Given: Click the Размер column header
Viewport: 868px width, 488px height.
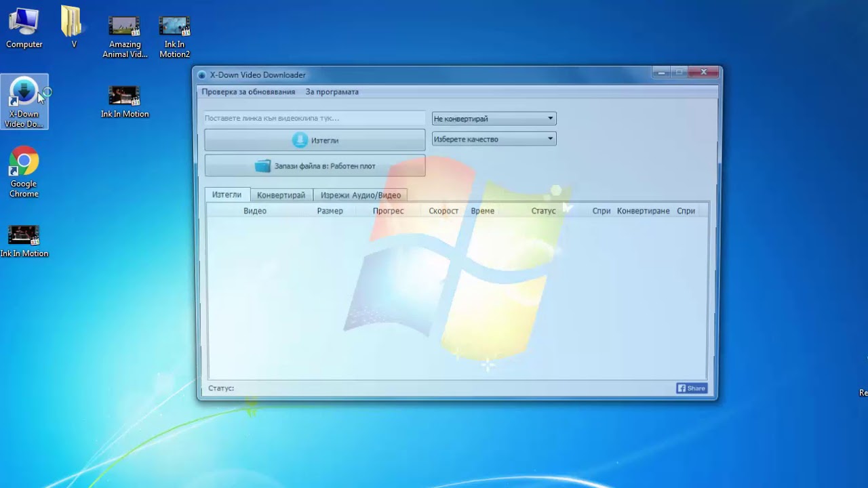Looking at the screenshot, I should (x=330, y=211).
